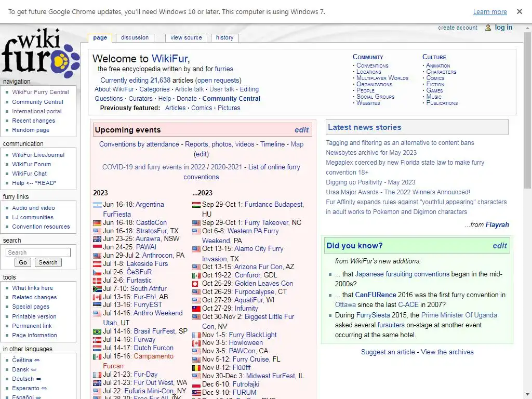Click the Canadian flag beside Fur-Eh!

tap(97, 297)
